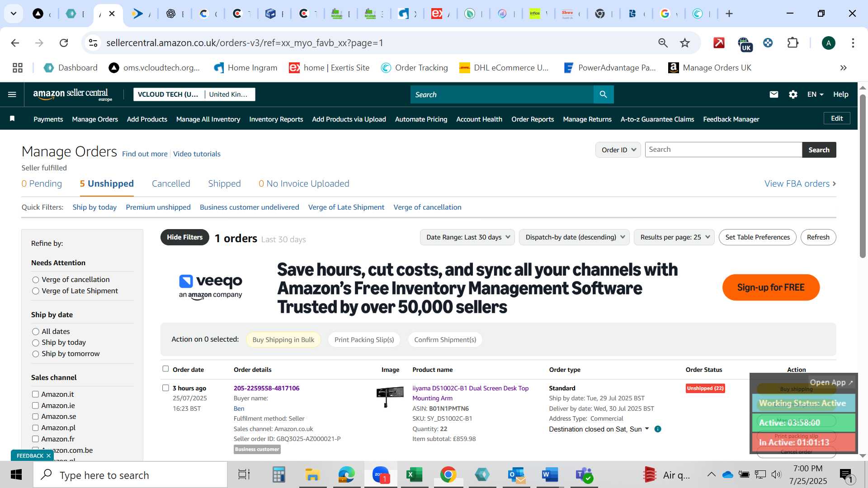Select the Ship by today radio button
Screen dimensions: 868x488
36,343
